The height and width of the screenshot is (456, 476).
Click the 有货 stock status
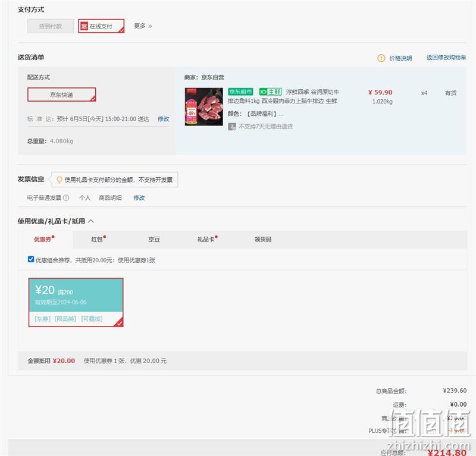coord(451,93)
